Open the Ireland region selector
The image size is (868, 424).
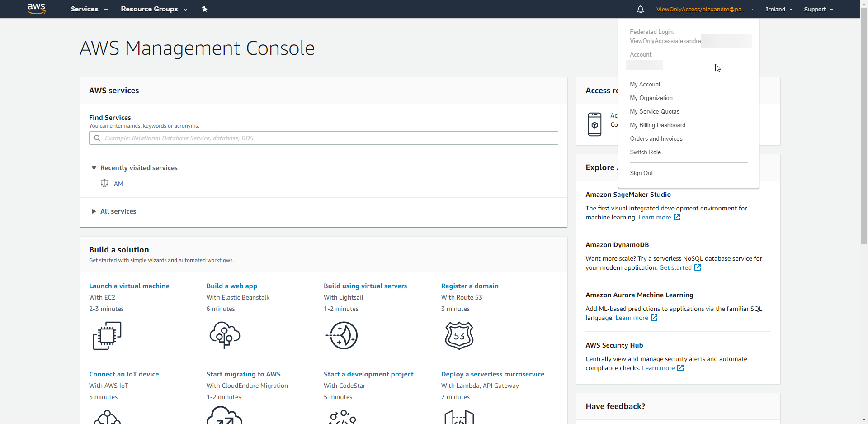[x=779, y=9]
